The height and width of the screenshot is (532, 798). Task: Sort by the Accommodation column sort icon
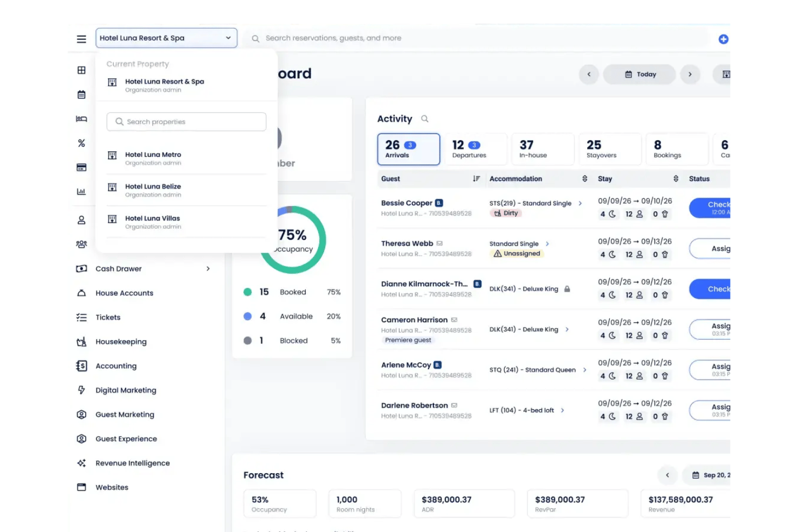(584, 178)
